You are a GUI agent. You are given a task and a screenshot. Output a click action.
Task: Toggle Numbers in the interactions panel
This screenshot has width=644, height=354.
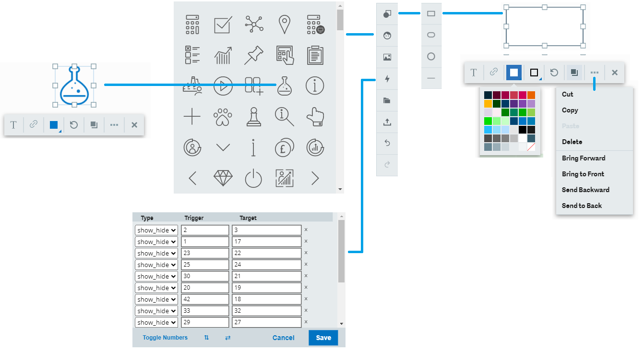tap(165, 338)
